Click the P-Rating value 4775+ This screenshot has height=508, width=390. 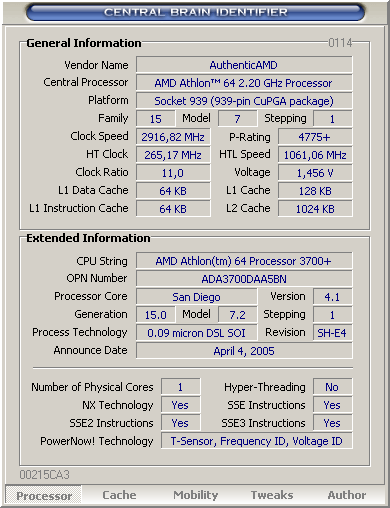(315, 137)
